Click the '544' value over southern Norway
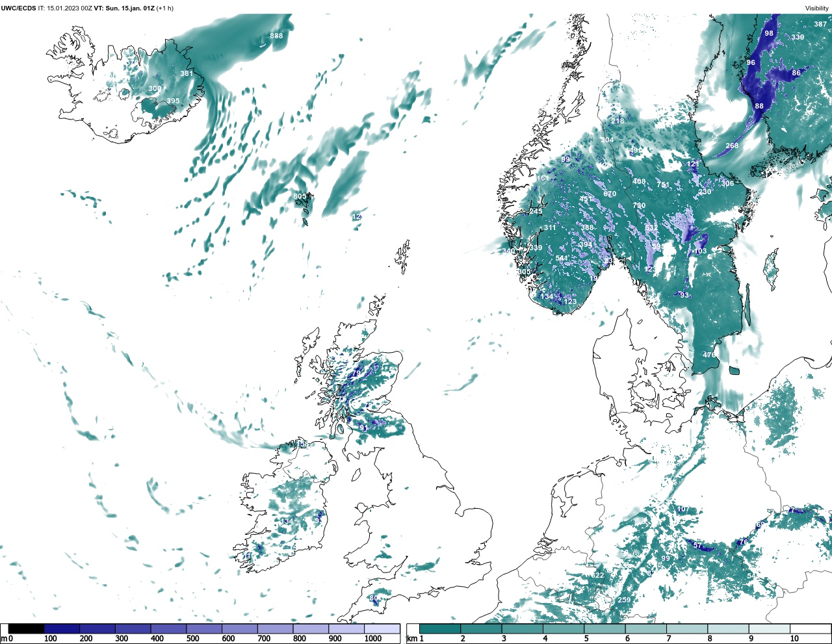832x644 pixels. (x=562, y=258)
